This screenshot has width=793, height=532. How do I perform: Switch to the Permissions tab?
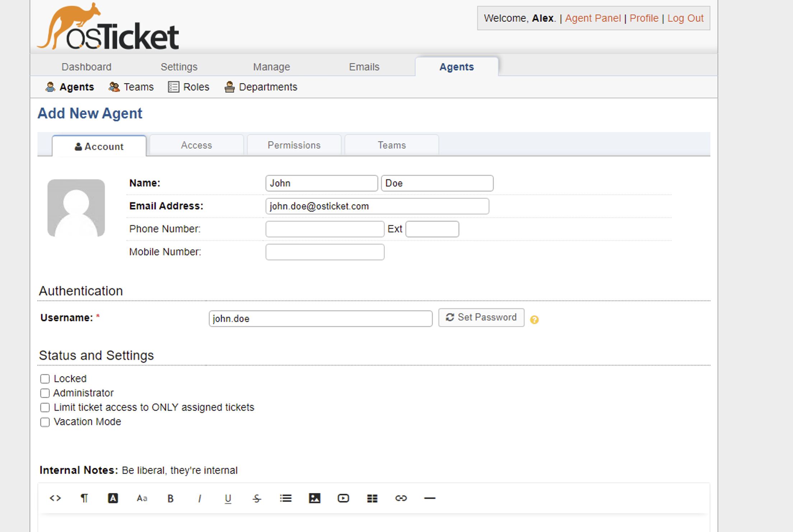294,145
